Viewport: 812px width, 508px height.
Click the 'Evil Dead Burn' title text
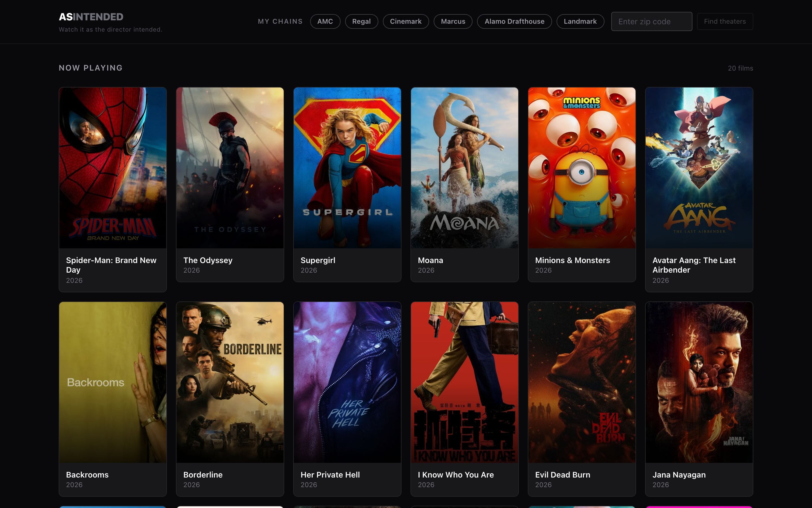click(563, 475)
